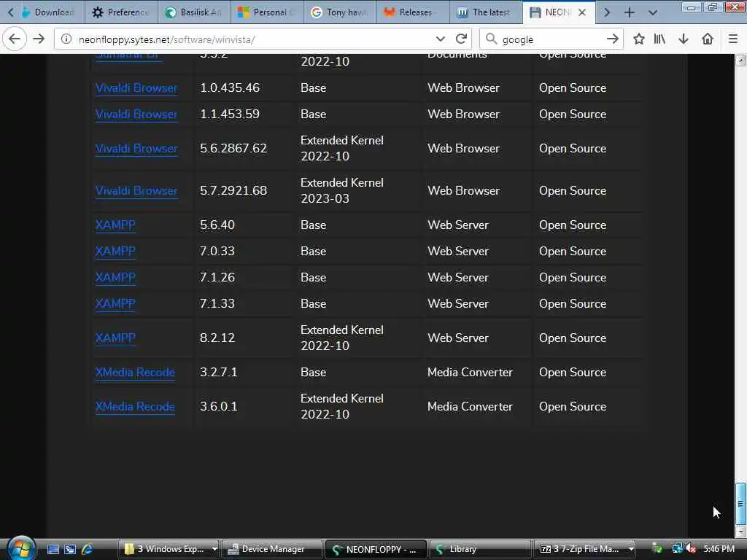Open XMedia Recode link for version 3.2.7.1
The width and height of the screenshot is (747, 560).
[135, 373]
